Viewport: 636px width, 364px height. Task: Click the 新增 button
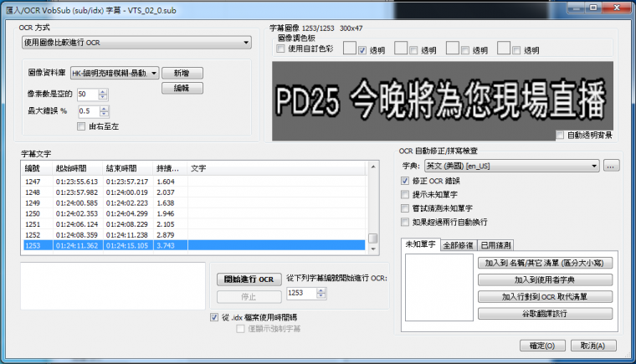pyautogui.click(x=182, y=73)
